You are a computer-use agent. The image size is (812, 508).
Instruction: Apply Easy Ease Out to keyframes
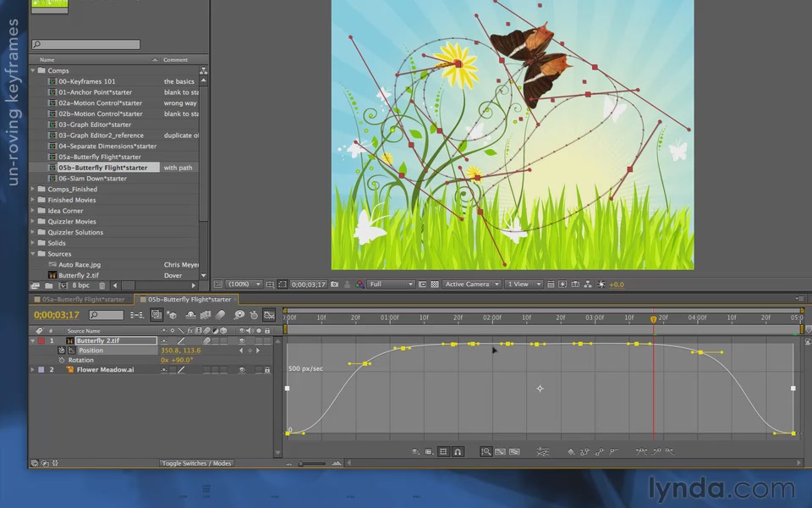670,451
